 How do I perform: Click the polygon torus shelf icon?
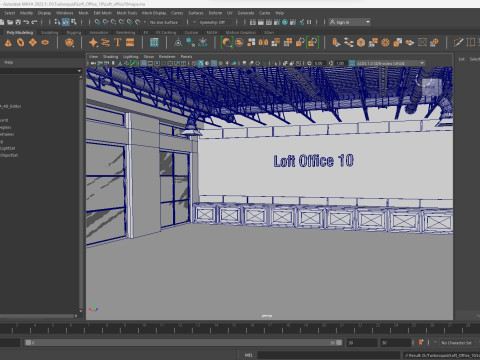(x=20, y=43)
